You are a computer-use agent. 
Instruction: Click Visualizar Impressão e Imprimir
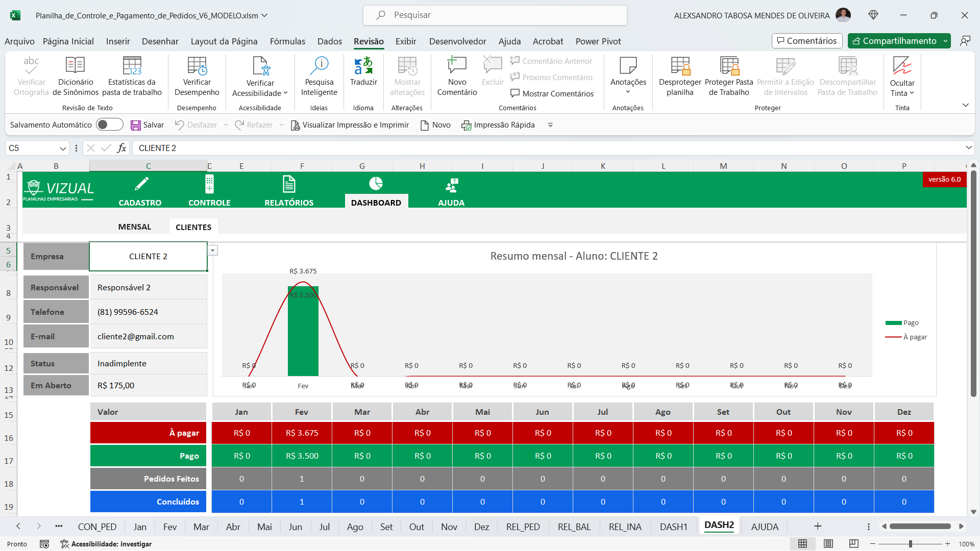click(x=350, y=124)
